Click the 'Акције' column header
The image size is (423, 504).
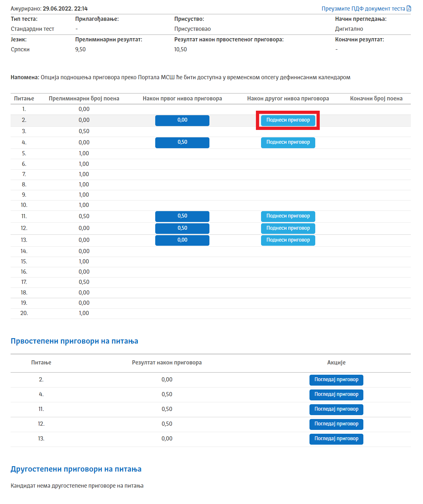coord(336,363)
